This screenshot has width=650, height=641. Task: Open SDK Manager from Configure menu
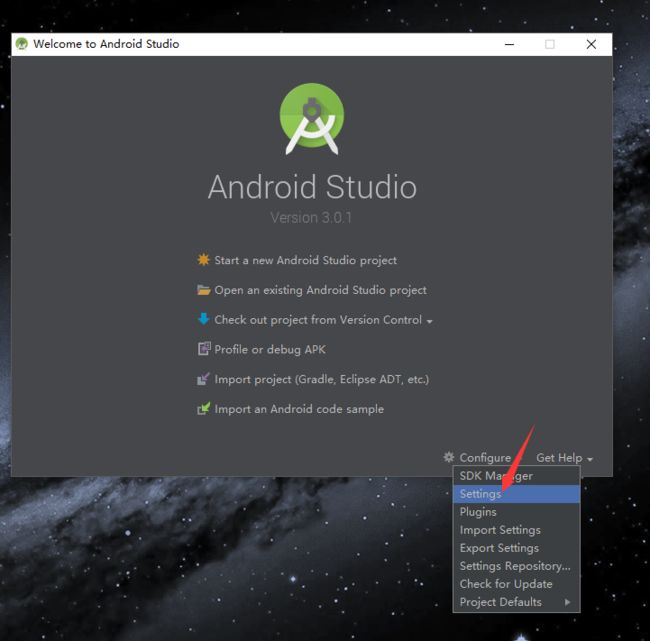click(516, 476)
